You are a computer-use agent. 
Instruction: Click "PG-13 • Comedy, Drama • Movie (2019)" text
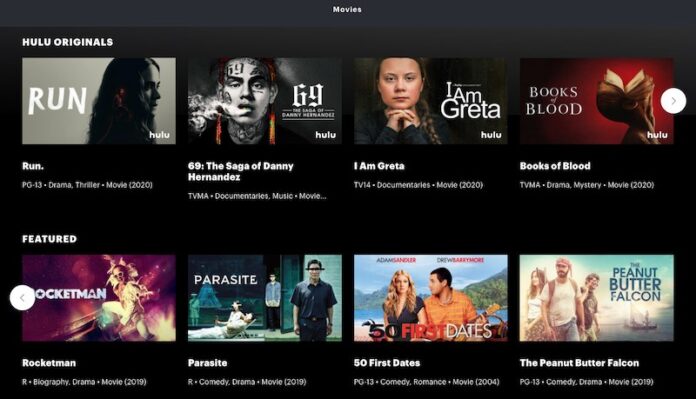pos(587,382)
